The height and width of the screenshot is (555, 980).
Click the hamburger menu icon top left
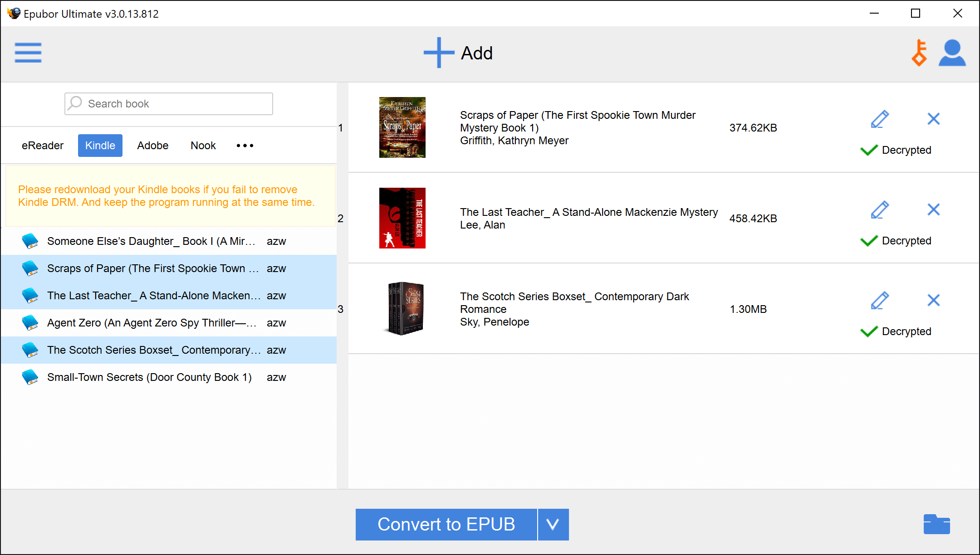pyautogui.click(x=28, y=53)
